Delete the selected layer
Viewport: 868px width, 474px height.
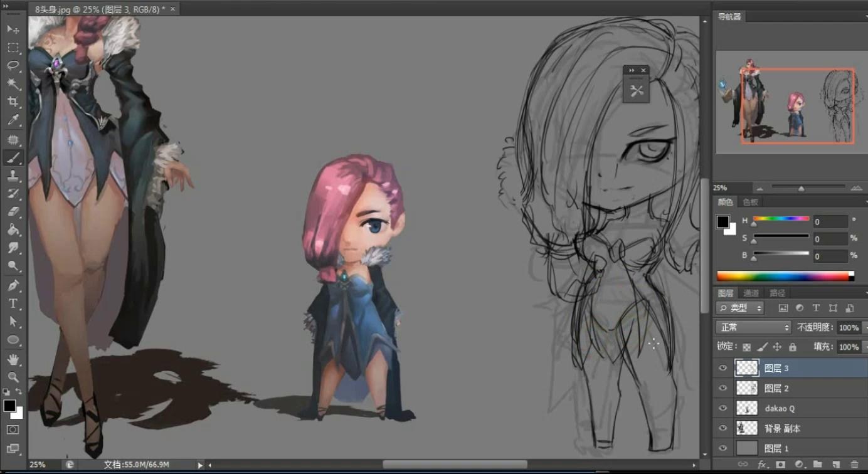pos(854,465)
